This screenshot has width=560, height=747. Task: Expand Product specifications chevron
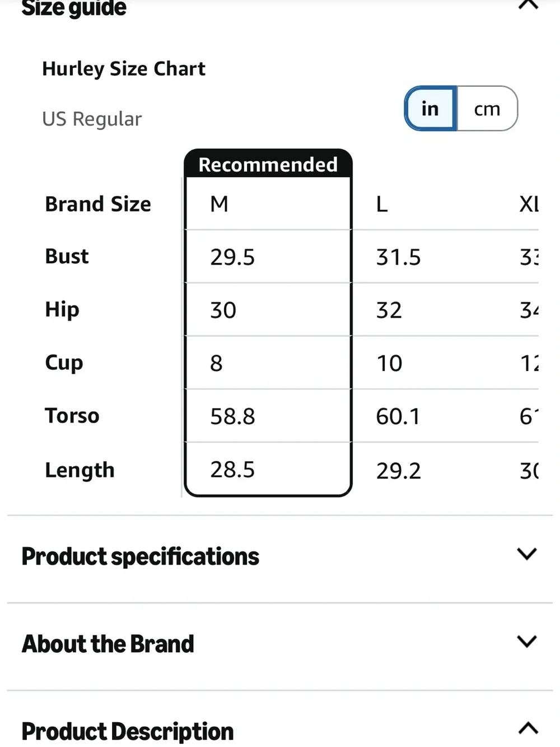[527, 554]
